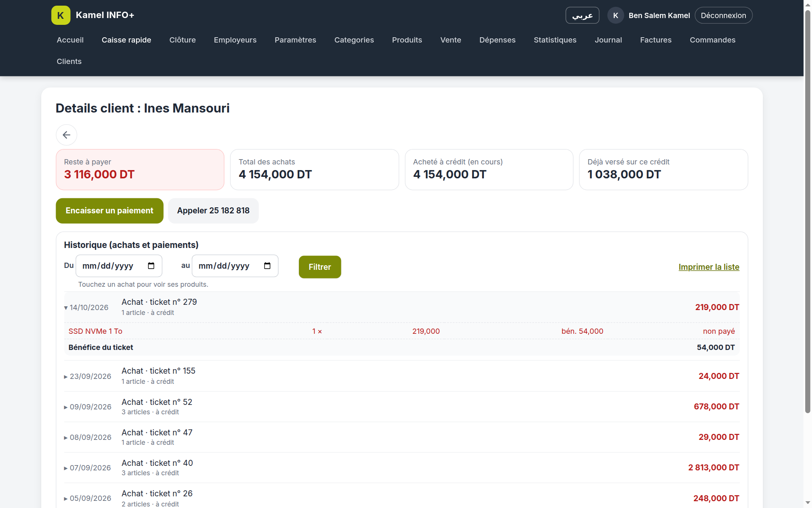The height and width of the screenshot is (508, 812).
Task: Open Commandes page
Action: pyautogui.click(x=712, y=40)
